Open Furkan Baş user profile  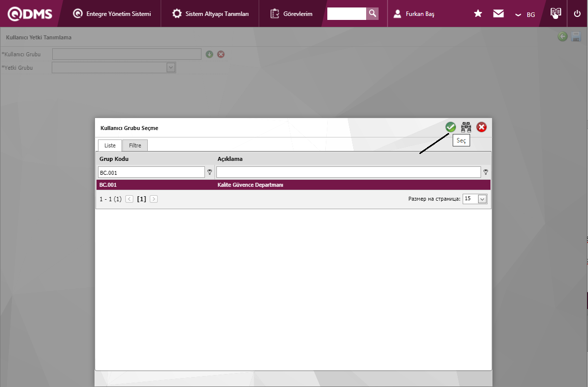pyautogui.click(x=413, y=14)
